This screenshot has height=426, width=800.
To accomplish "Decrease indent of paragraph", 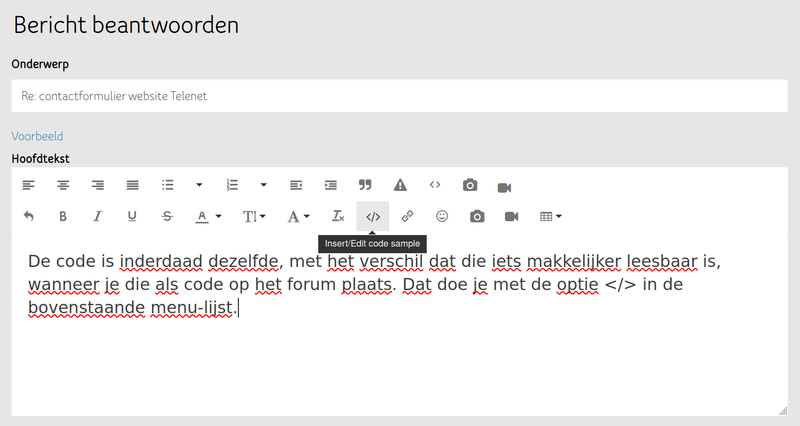I will [x=296, y=185].
